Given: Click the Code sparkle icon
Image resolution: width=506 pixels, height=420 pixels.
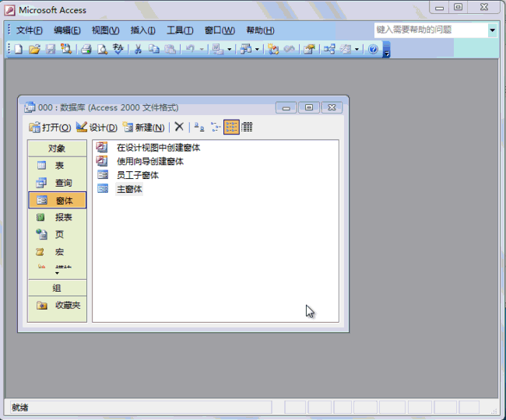Looking at the screenshot, I should coord(273,49).
